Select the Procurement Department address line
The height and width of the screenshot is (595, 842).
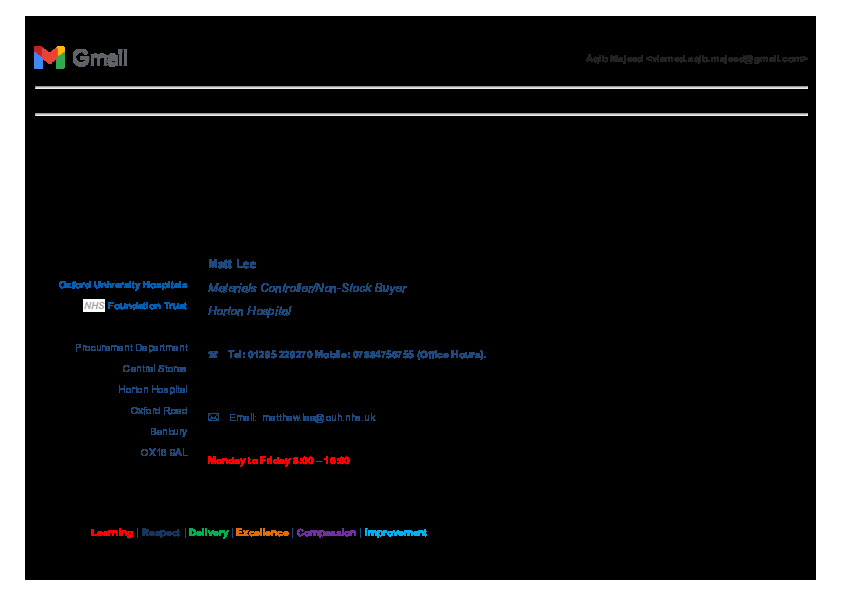(131, 348)
